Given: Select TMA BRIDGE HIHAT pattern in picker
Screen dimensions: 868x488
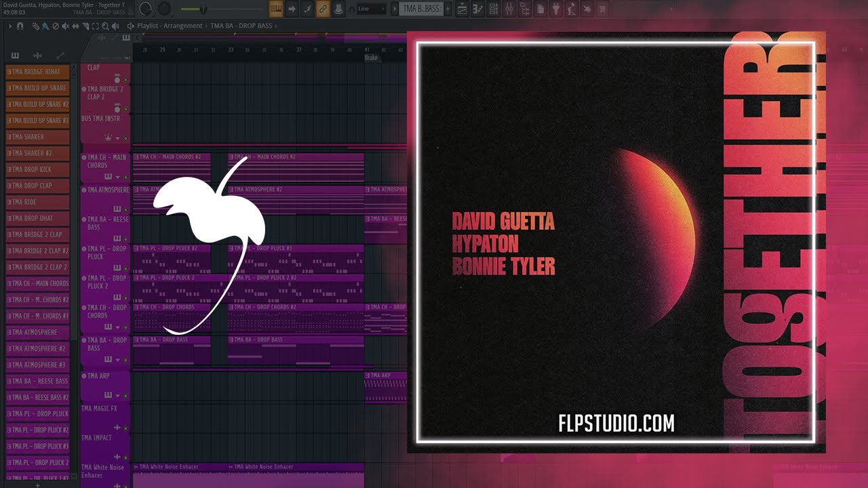Looking at the screenshot, I should coord(38,72).
